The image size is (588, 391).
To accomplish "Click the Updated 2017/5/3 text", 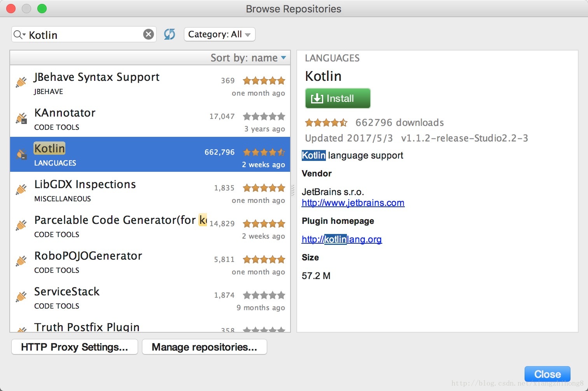I will (349, 138).
